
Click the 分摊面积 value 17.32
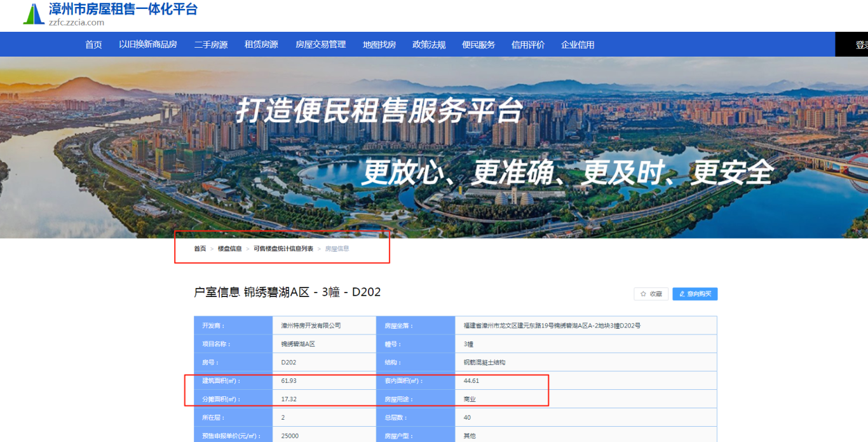coord(289,399)
